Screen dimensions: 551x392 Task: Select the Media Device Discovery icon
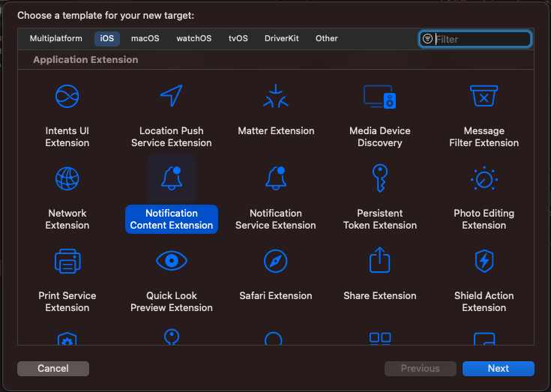[x=379, y=96]
